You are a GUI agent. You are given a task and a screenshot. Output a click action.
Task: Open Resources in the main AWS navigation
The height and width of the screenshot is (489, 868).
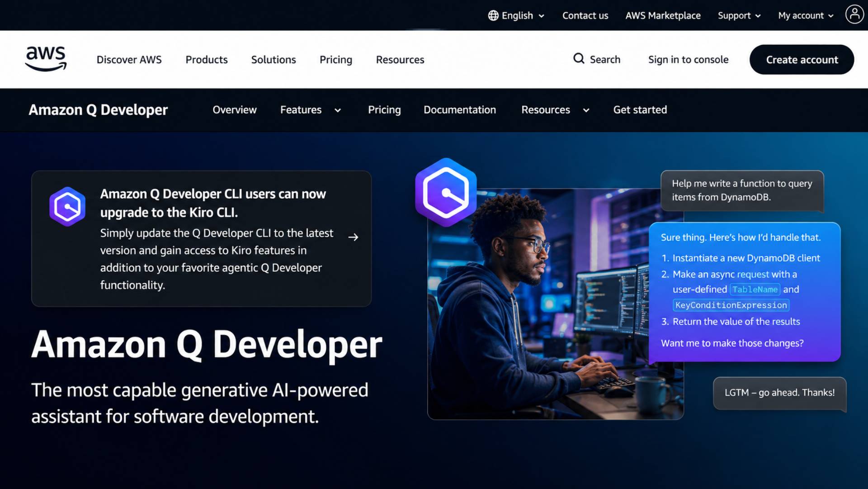click(400, 60)
